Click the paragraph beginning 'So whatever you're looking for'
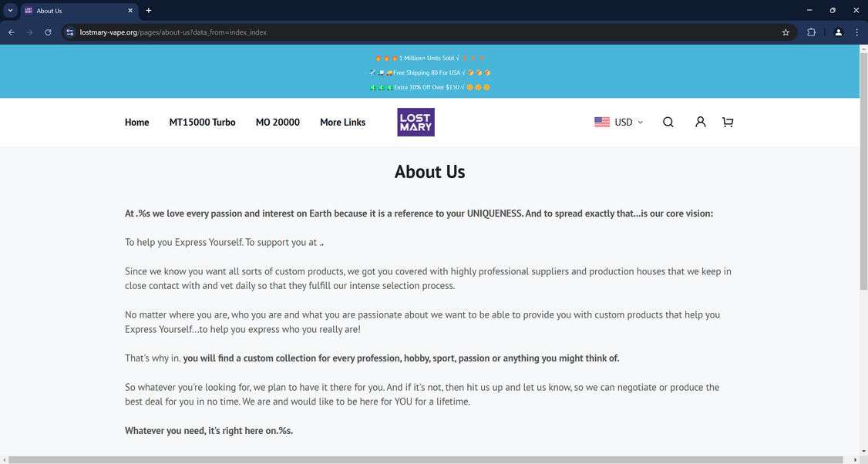This screenshot has height=464, width=868. (x=422, y=394)
